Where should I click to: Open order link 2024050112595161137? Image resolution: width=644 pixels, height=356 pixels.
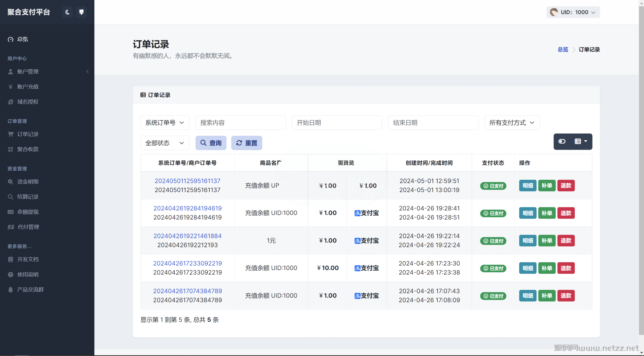[187, 181]
